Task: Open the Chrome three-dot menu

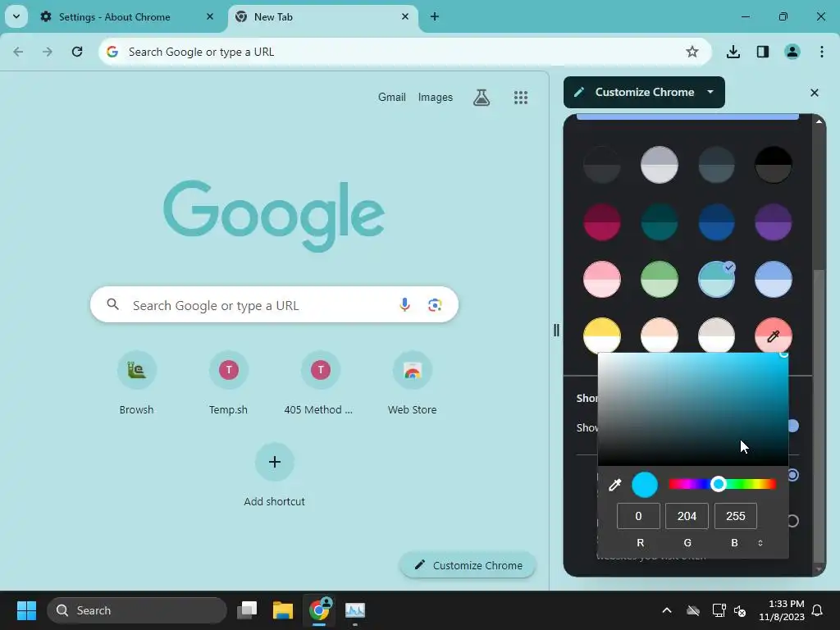Action: [822, 52]
